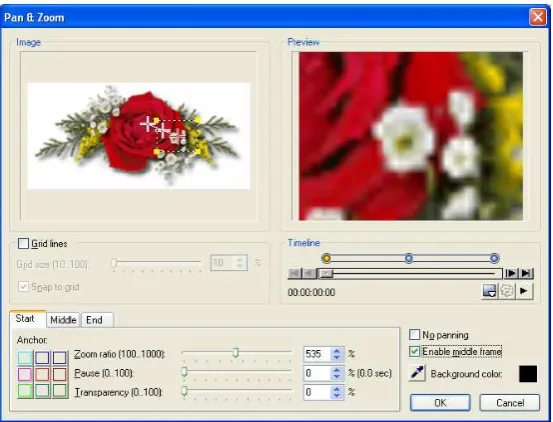Jump to the last frame in Timeline

[x=526, y=273]
